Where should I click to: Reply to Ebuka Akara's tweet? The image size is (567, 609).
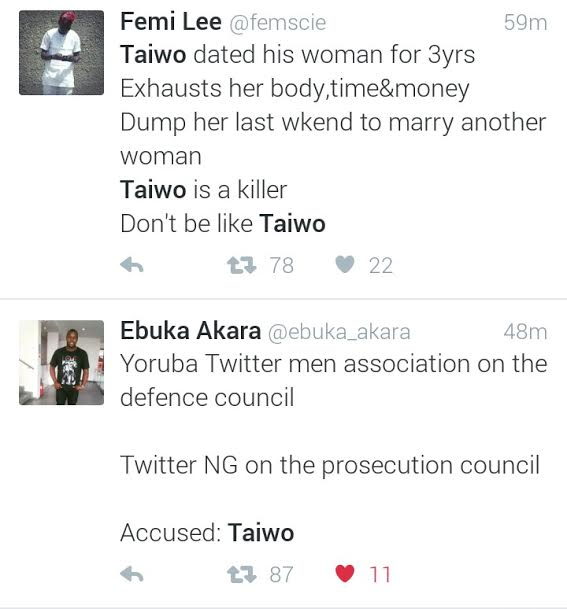pos(132,574)
